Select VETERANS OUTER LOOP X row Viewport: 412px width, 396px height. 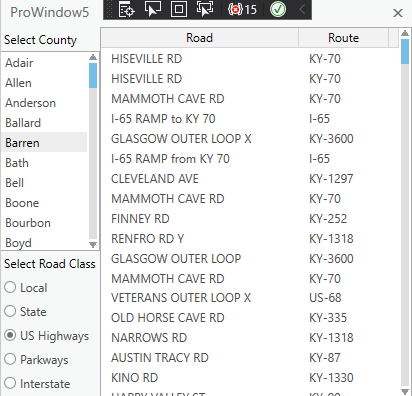click(250, 298)
